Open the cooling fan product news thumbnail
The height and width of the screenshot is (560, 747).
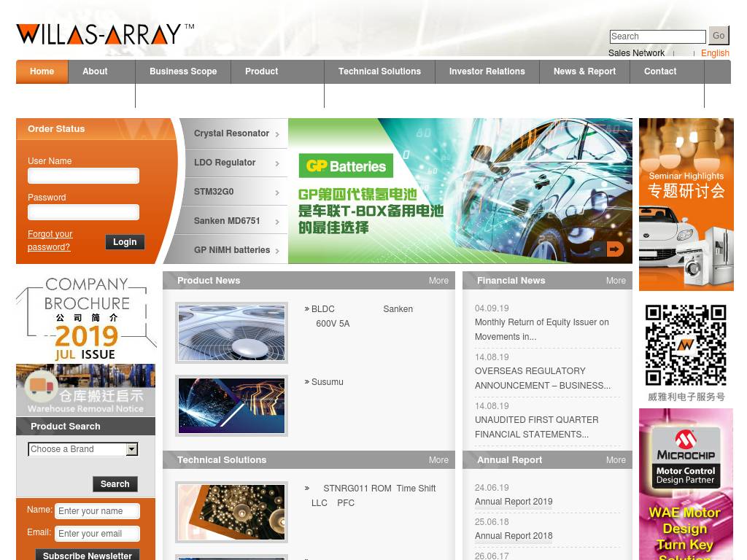tap(231, 332)
